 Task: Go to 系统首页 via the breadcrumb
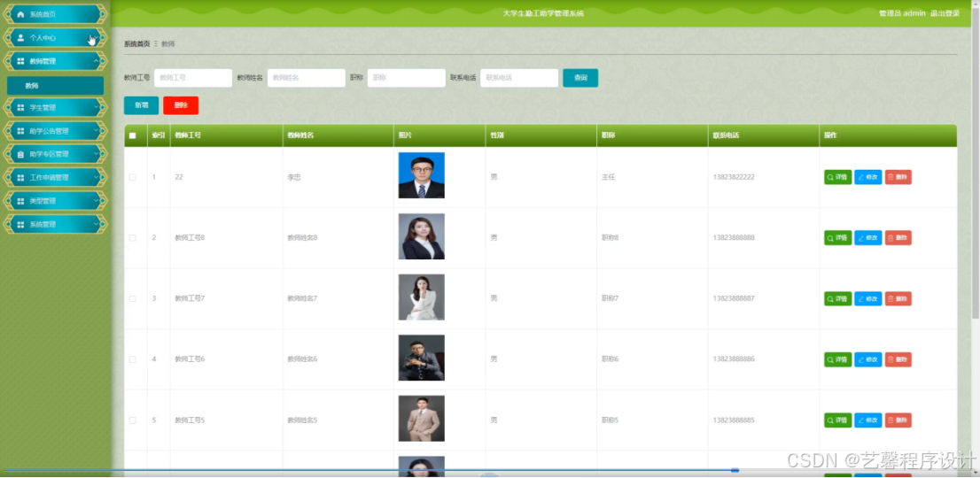[x=136, y=44]
